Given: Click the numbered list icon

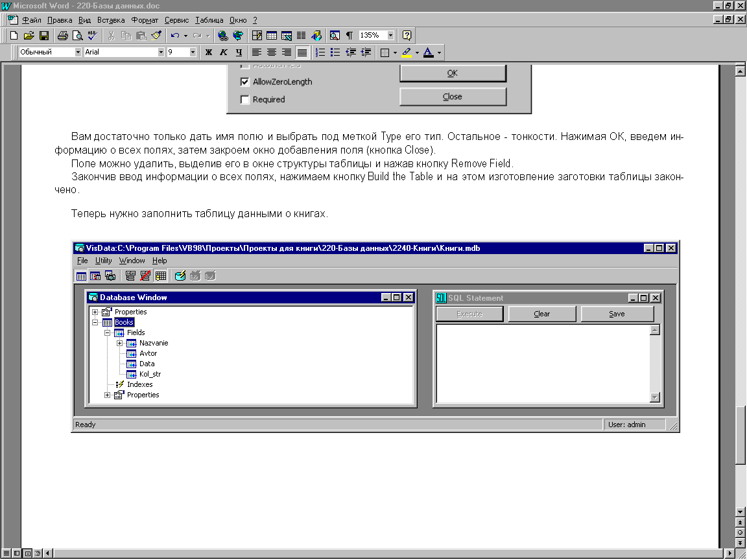Looking at the screenshot, I should [320, 52].
